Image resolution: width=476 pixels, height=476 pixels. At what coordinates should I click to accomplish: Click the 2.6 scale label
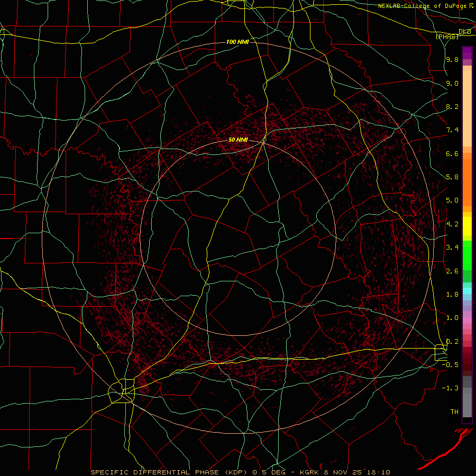452,271
